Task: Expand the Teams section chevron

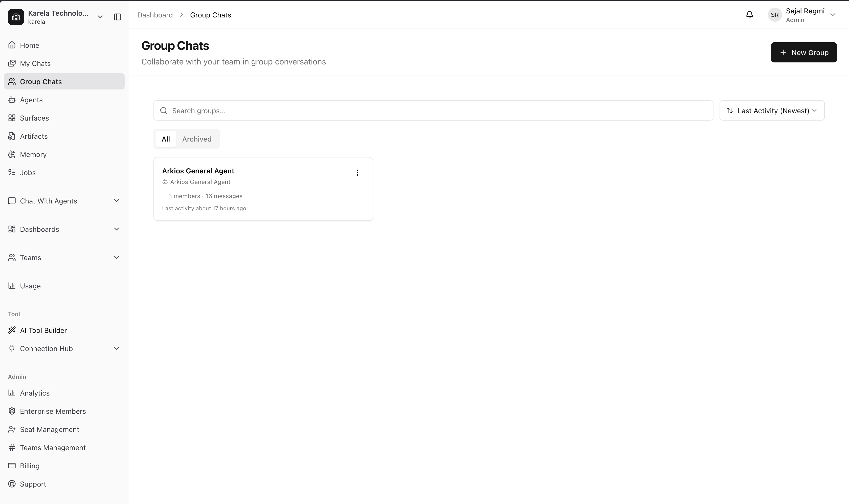Action: (x=117, y=257)
